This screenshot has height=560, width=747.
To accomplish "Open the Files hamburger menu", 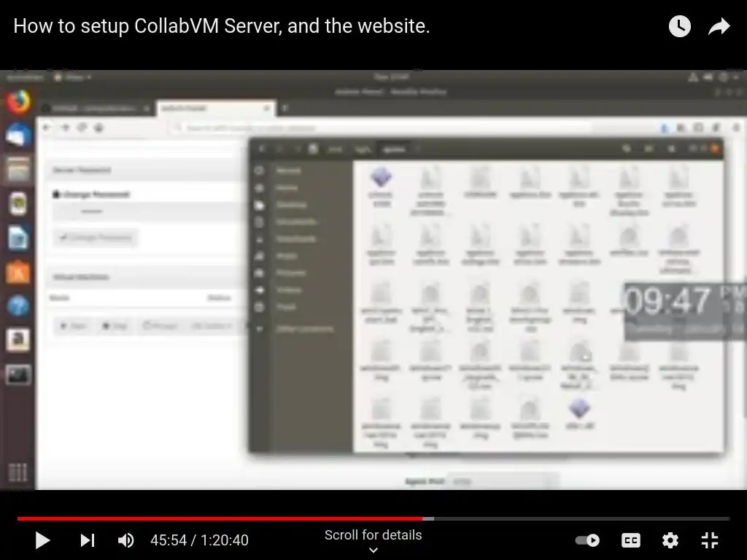I will click(671, 149).
